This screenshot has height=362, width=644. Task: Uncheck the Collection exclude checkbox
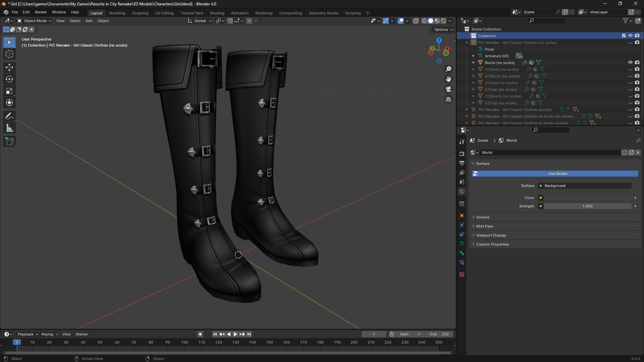point(624,36)
